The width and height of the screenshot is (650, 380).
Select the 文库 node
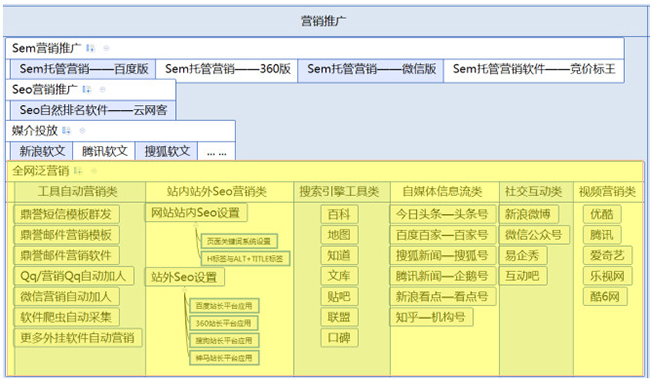pos(339,276)
